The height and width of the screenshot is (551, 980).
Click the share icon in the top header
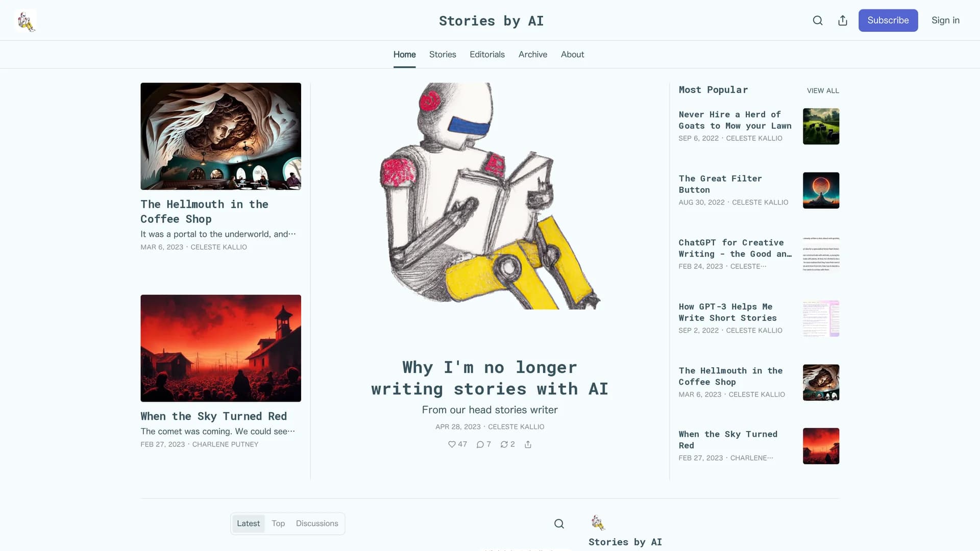tap(843, 20)
